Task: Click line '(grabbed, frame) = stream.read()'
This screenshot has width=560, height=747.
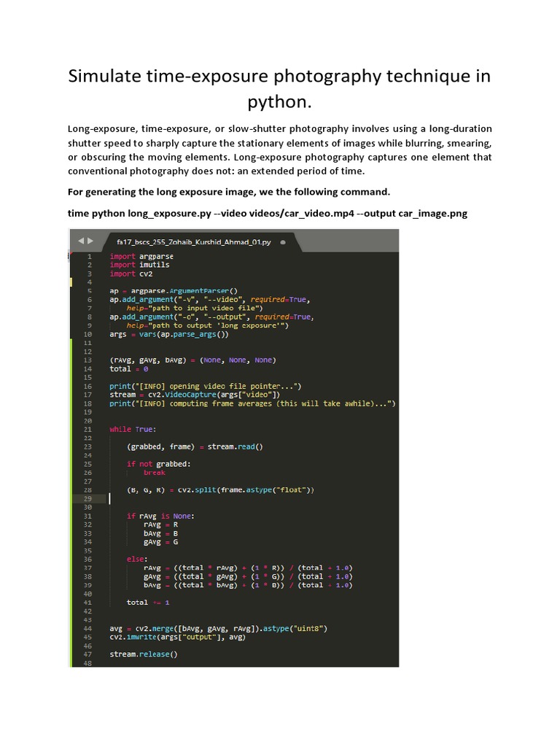Action: (x=195, y=447)
